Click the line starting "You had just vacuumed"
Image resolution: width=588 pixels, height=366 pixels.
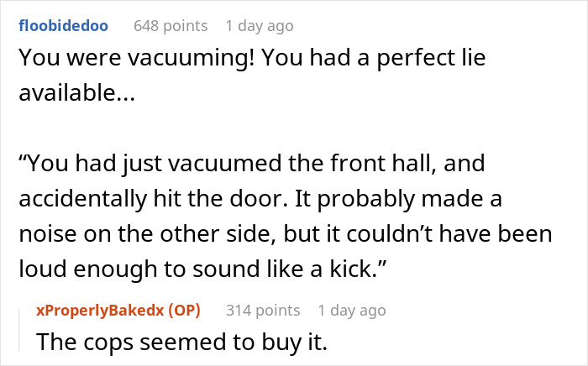[252, 164]
